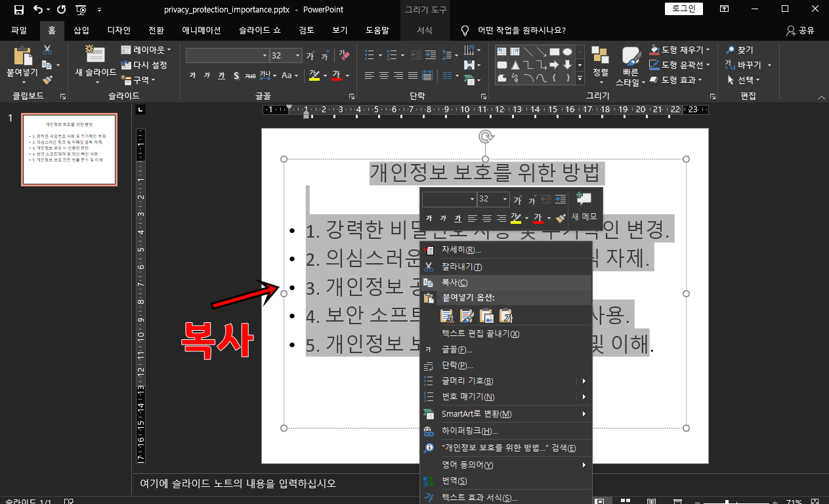Image resolution: width=829 pixels, height=504 pixels.
Task: Toggle Align Left in mini toolbar
Action: pyautogui.click(x=472, y=218)
